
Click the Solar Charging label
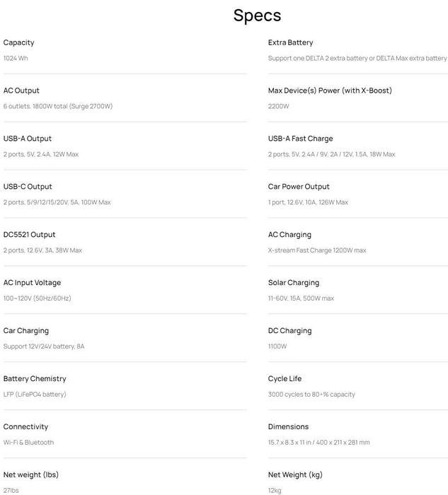293,283
